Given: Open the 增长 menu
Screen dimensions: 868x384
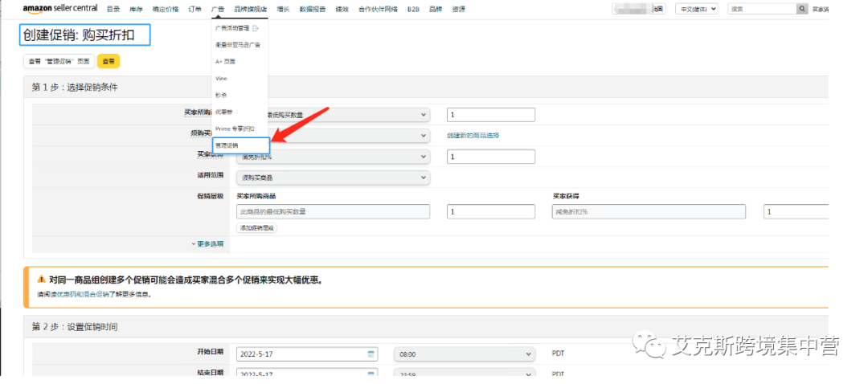Looking at the screenshot, I should click(283, 9).
